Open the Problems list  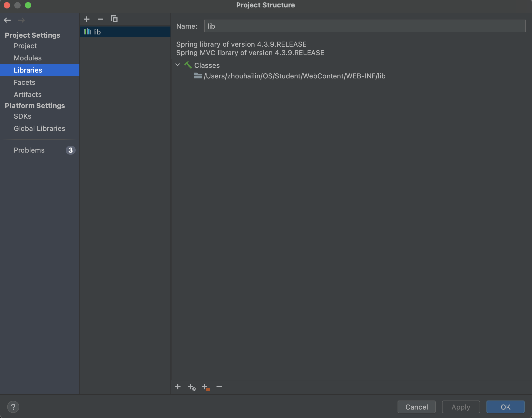29,150
